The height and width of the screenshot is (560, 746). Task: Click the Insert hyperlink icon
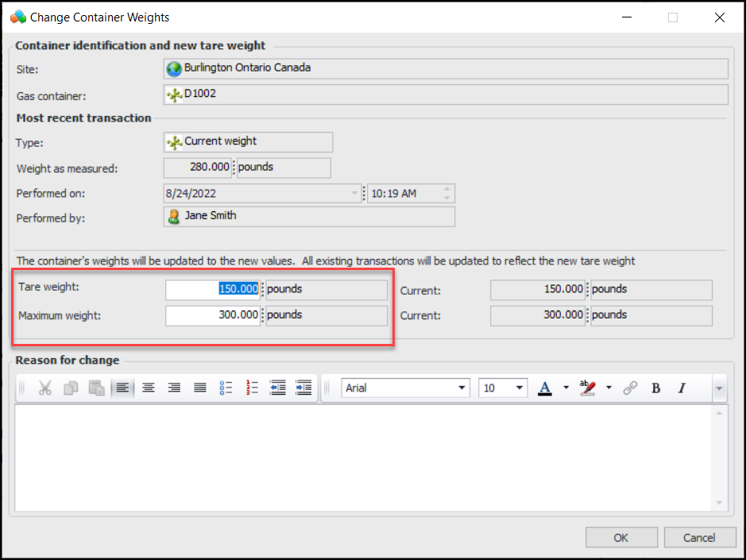pos(630,388)
